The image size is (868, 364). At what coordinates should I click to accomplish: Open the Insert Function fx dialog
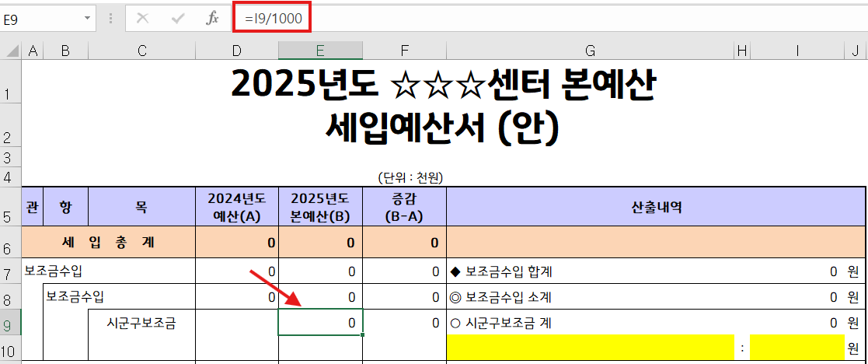pos(213,19)
